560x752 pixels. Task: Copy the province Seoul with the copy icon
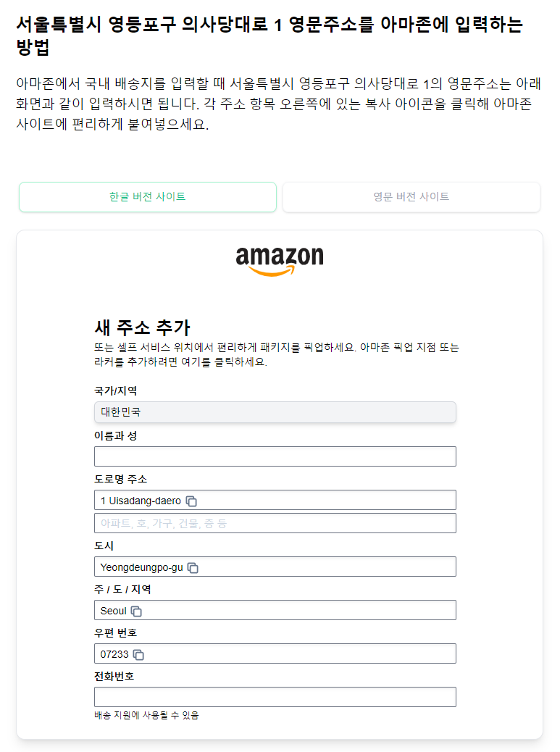point(136,610)
